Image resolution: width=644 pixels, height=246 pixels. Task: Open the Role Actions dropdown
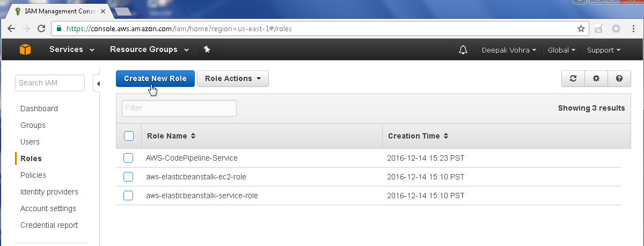tap(233, 78)
